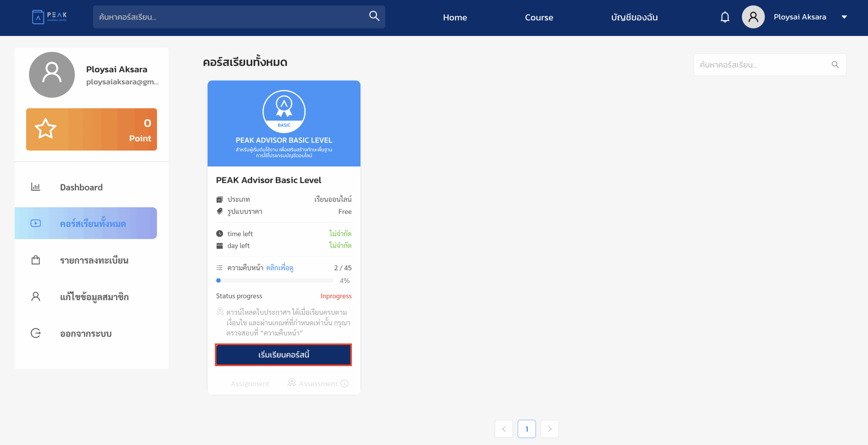Open the Course menu
The width and height of the screenshot is (868, 445).
[x=539, y=17]
